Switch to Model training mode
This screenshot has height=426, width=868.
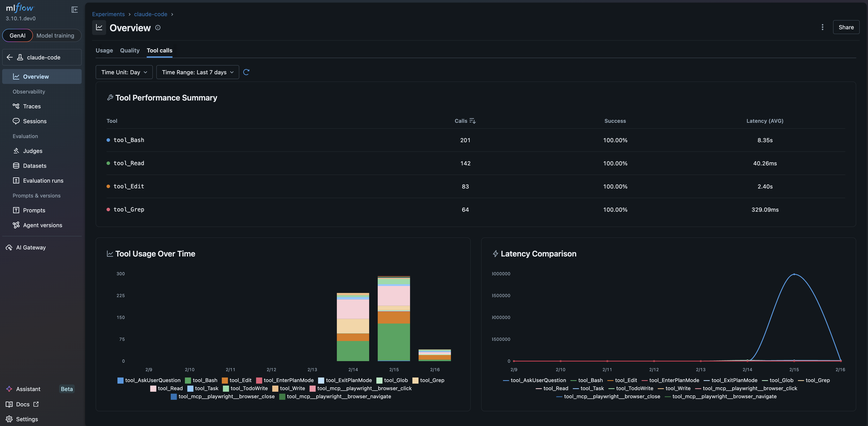point(55,35)
